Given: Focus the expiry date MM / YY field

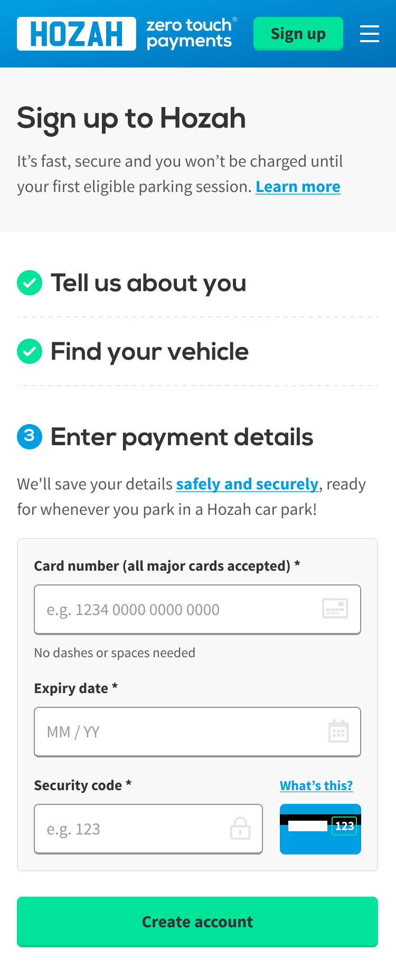Looking at the screenshot, I should [x=180, y=732].
